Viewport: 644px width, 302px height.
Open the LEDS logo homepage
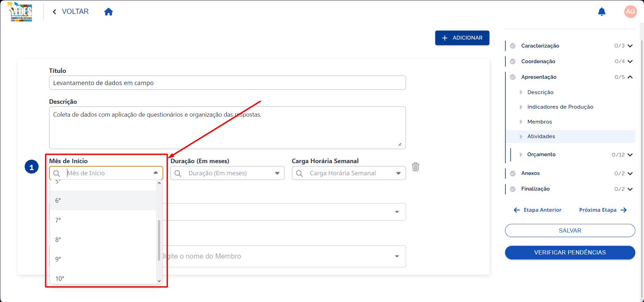point(20,11)
